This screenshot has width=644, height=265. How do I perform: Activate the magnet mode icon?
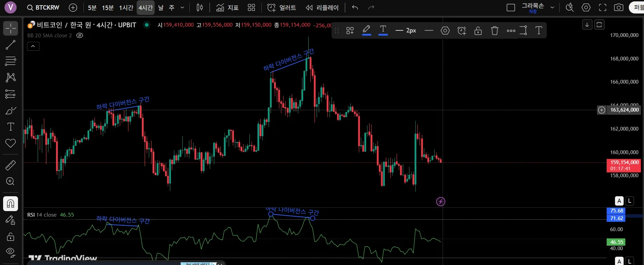(x=10, y=204)
